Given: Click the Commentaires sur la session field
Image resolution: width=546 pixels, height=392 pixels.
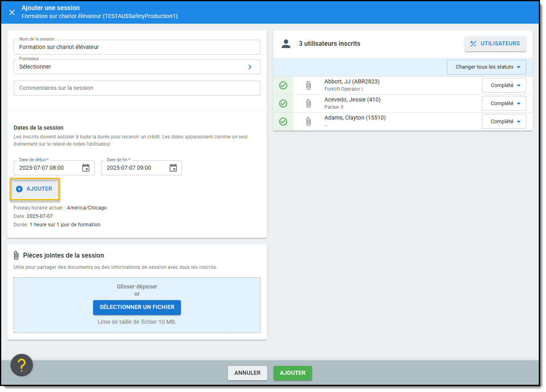Looking at the screenshot, I should point(137,88).
